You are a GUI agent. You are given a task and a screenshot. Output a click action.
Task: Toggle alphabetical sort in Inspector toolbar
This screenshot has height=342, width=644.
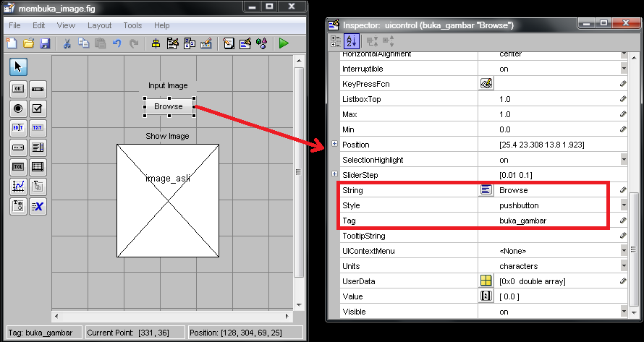[352, 40]
